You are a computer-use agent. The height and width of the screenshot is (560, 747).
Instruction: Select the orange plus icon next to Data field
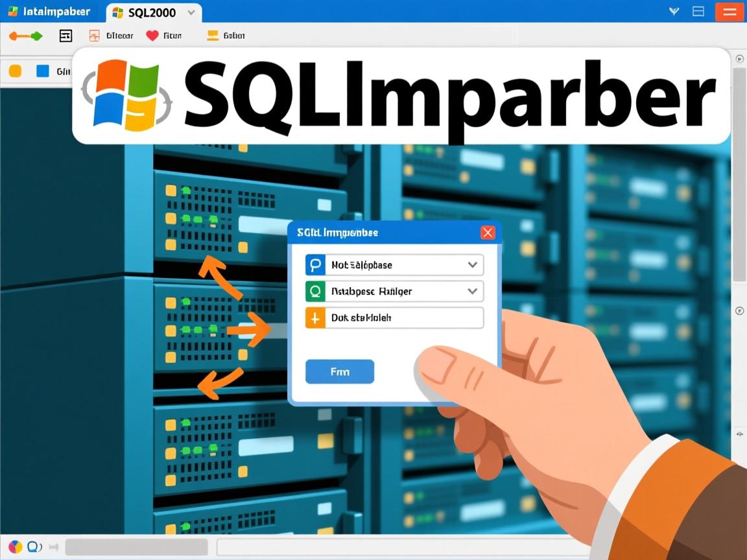point(315,318)
